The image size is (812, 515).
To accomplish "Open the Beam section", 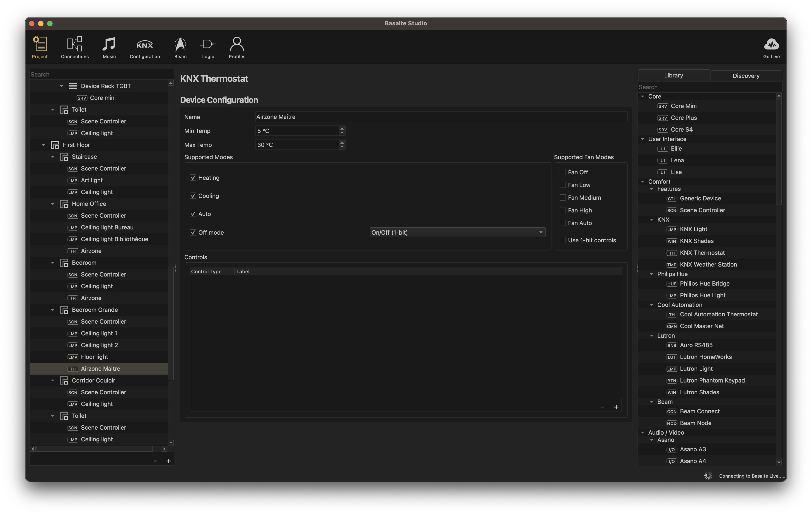I will [x=180, y=48].
